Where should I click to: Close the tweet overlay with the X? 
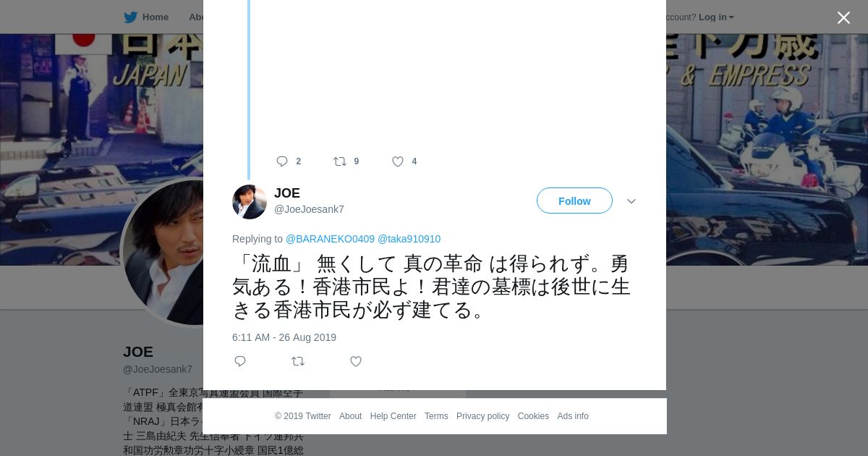point(843,18)
